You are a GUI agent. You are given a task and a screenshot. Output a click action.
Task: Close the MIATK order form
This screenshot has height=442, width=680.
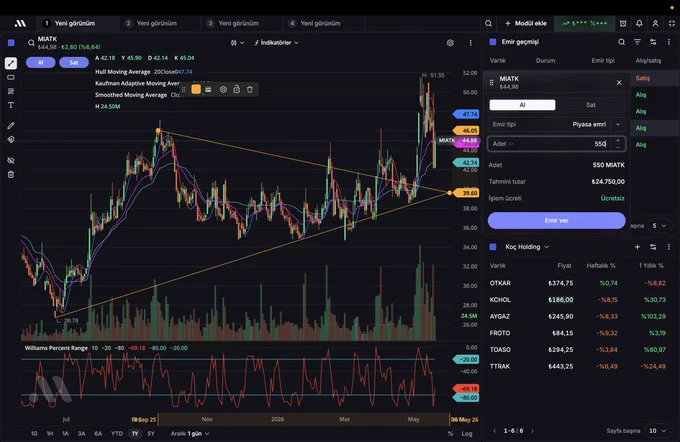(619, 82)
